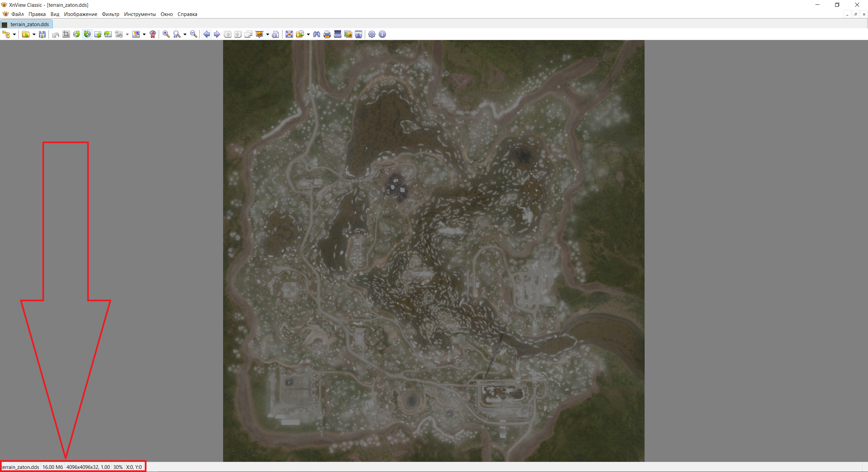
Task: Close the inner document window
Action: 864,14
